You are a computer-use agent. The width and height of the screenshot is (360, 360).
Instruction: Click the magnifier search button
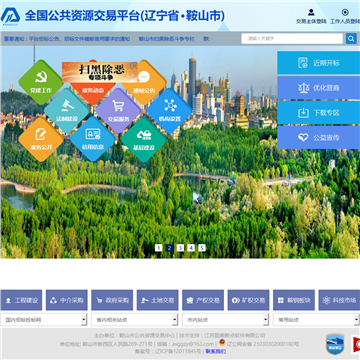(351, 39)
